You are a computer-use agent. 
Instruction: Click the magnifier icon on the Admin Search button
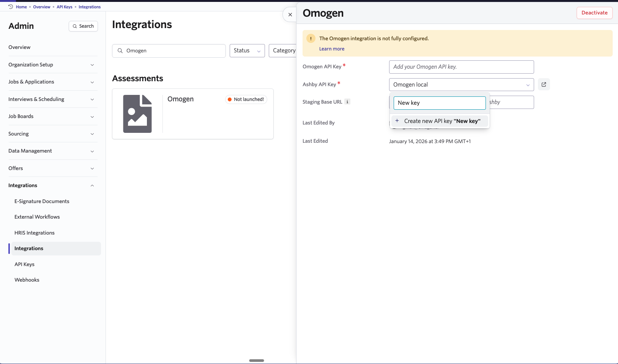75,26
